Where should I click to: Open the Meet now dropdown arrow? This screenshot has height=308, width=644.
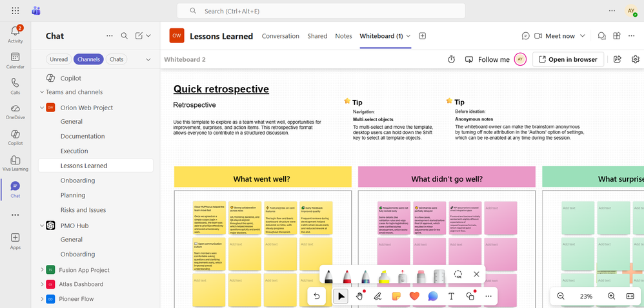click(583, 36)
